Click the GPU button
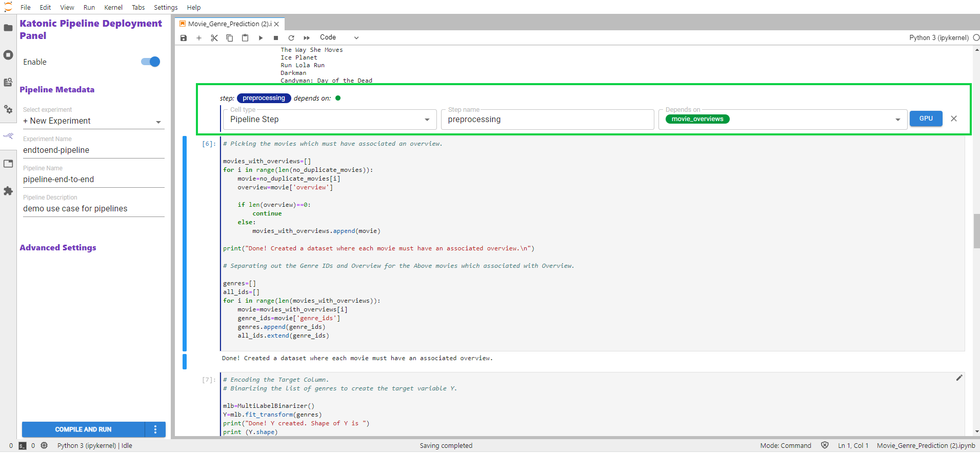The image size is (980, 453). (x=926, y=119)
